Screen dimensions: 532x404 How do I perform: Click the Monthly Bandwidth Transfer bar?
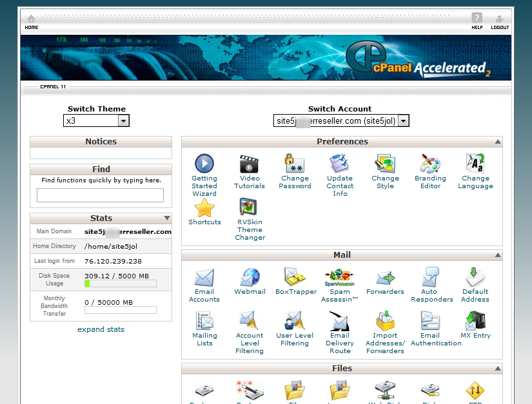pos(121,310)
